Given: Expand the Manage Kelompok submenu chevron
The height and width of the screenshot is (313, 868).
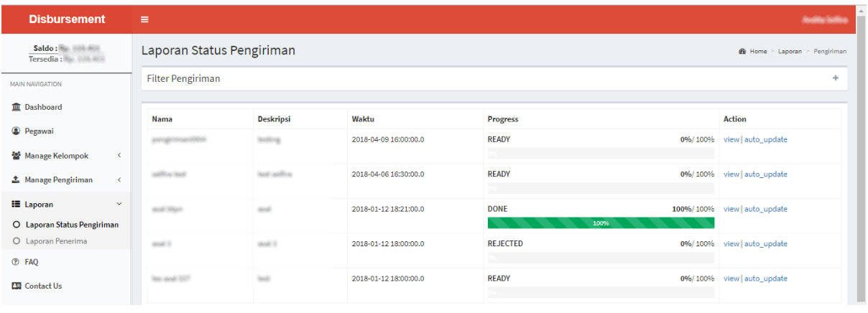Looking at the screenshot, I should [119, 156].
